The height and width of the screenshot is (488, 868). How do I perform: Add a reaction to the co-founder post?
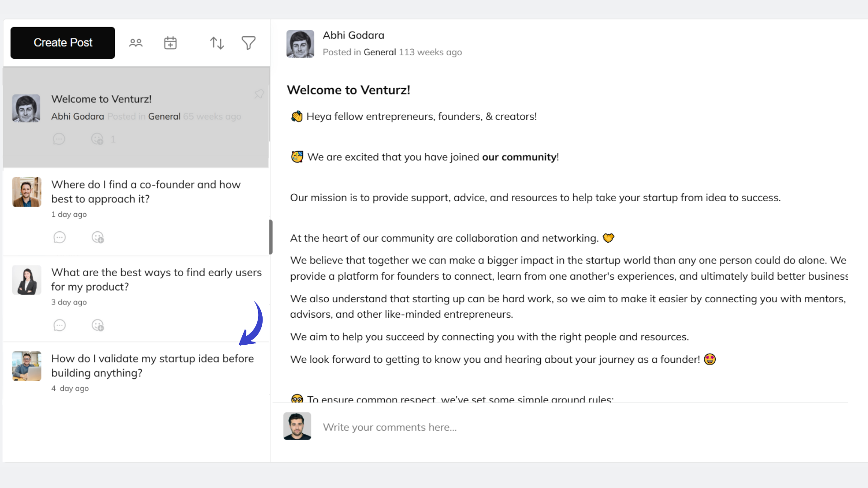(x=98, y=237)
